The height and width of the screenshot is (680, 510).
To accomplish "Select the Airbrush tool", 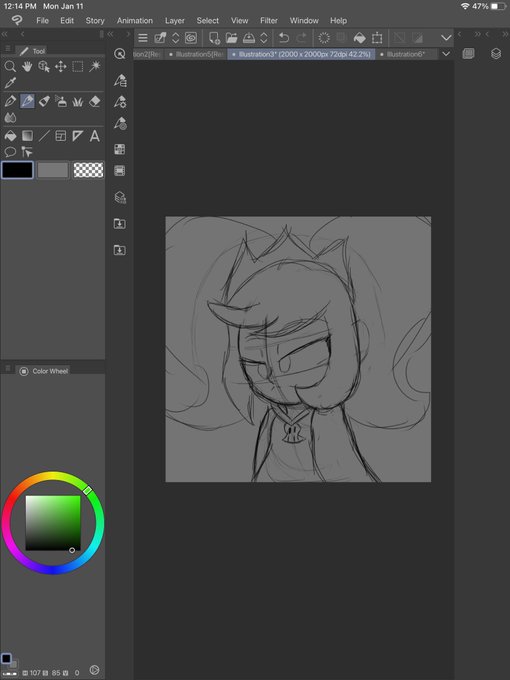I will 61,101.
